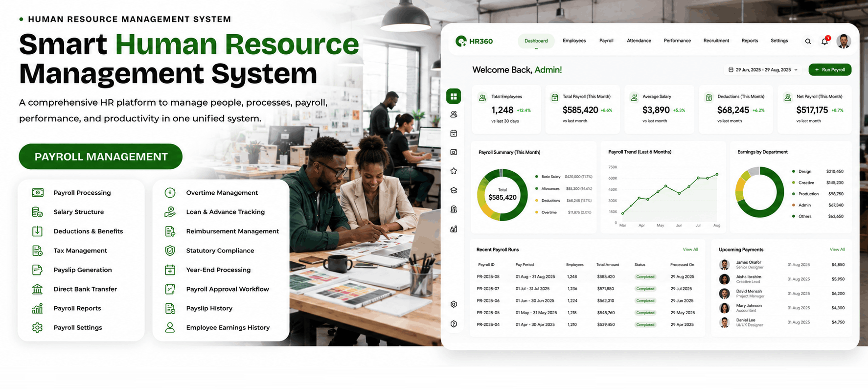Click the Net Payroll card icon
868x389 pixels.
point(788,98)
